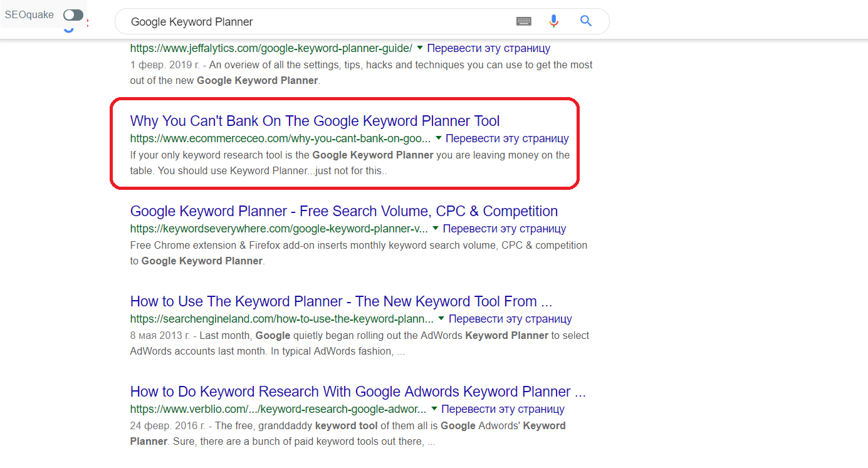Click the snippet dated "1 февр. 2019 г."
Viewport: 868px width, 468px height.
tap(361, 72)
